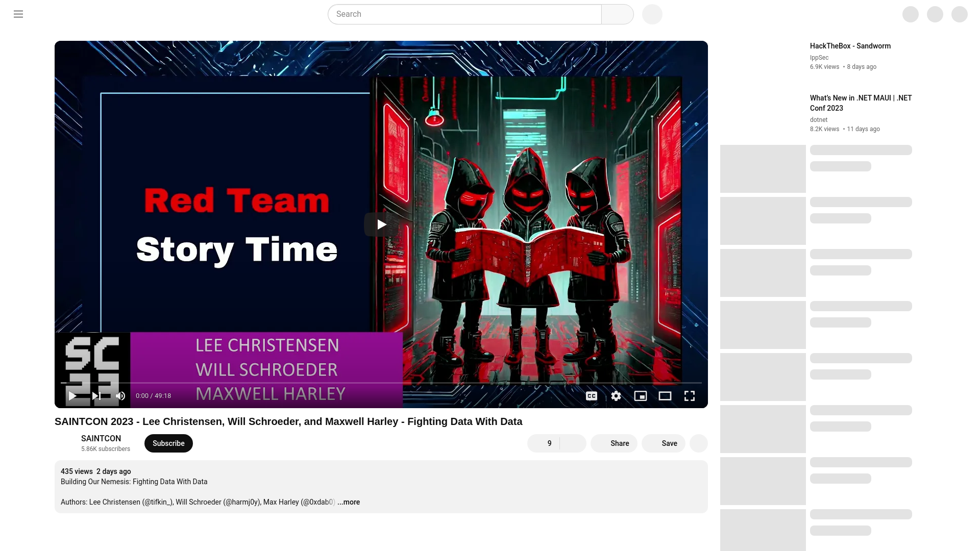Click the SAINTCON channel avatar
The height and width of the screenshot is (551, 980).
point(65,443)
